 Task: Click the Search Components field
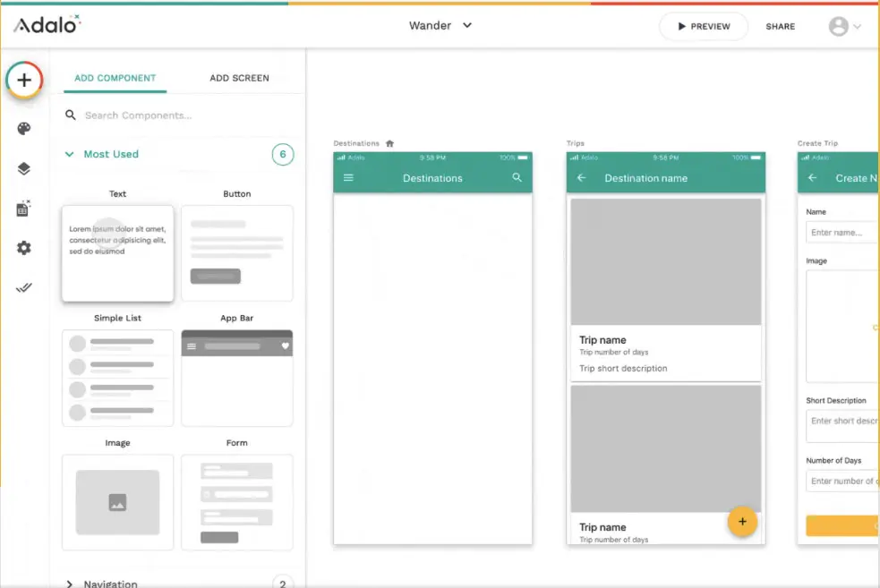click(x=180, y=115)
